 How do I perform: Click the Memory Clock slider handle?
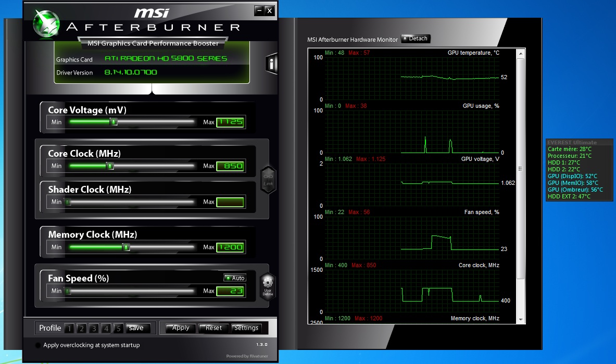tap(126, 247)
